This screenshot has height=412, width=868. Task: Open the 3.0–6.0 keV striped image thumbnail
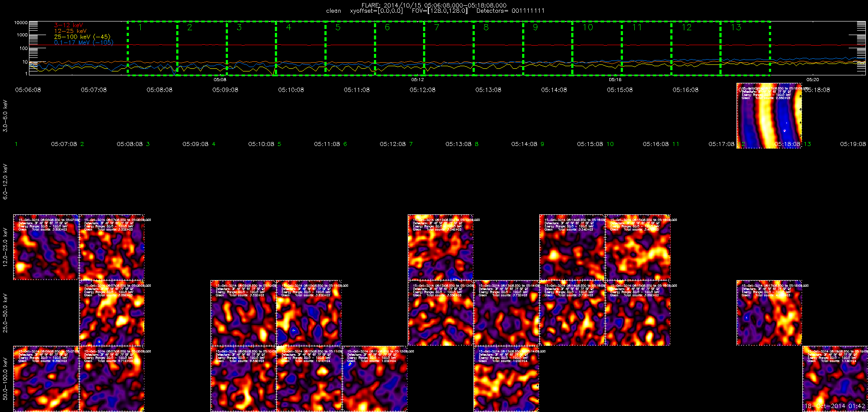[769, 116]
